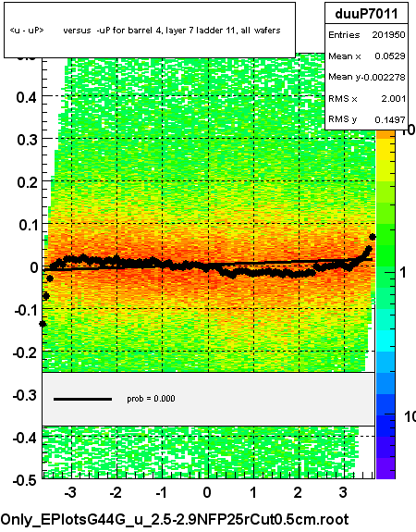416x532 pixels.
Task: Click the outlier profile marker near -0.13
Action: pyautogui.click(x=43, y=324)
